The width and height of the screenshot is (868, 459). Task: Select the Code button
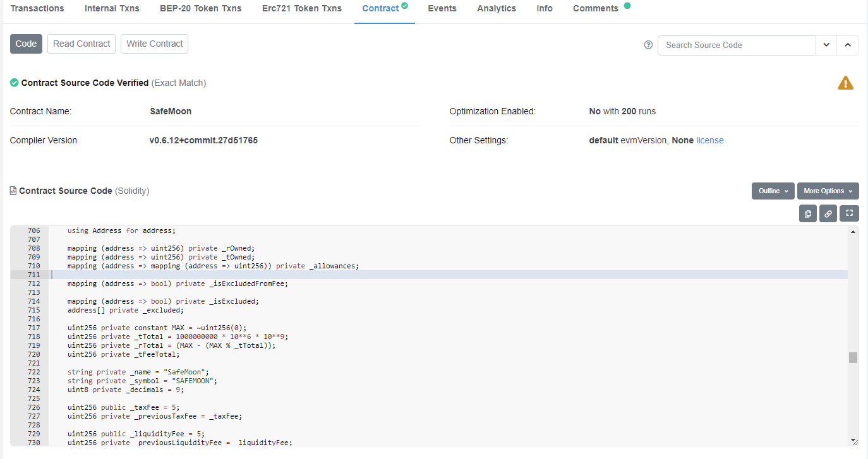point(26,44)
